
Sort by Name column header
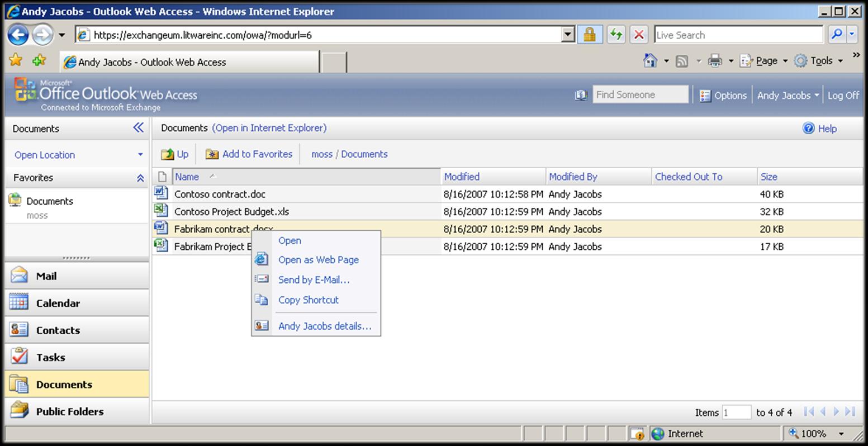306,177
